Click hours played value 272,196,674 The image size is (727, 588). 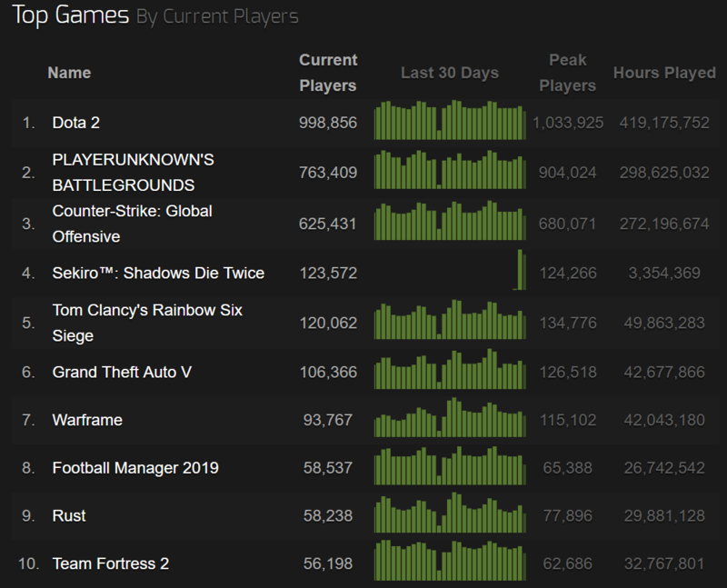664,224
